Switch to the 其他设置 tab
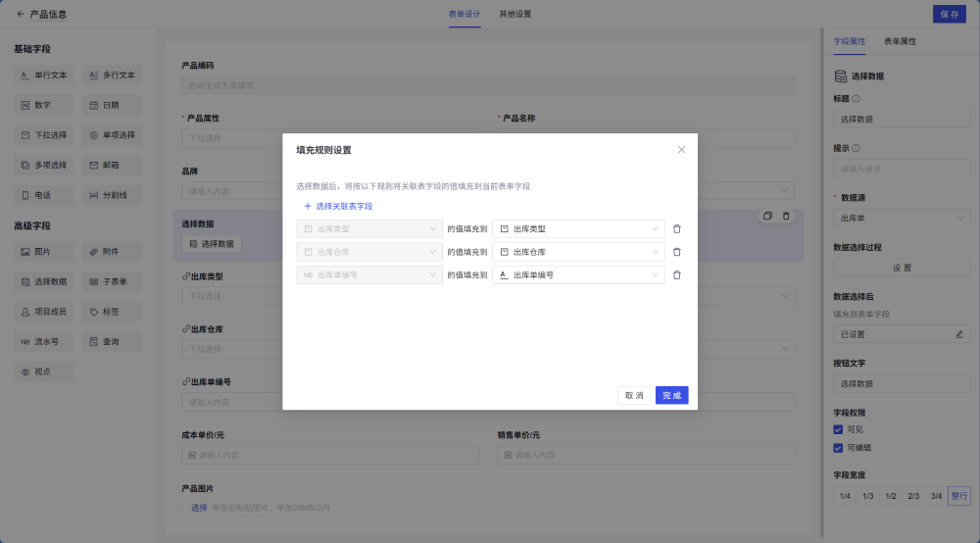 point(515,14)
